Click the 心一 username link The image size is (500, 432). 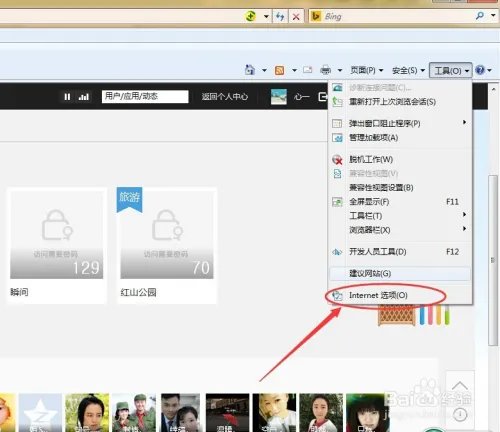pos(302,97)
